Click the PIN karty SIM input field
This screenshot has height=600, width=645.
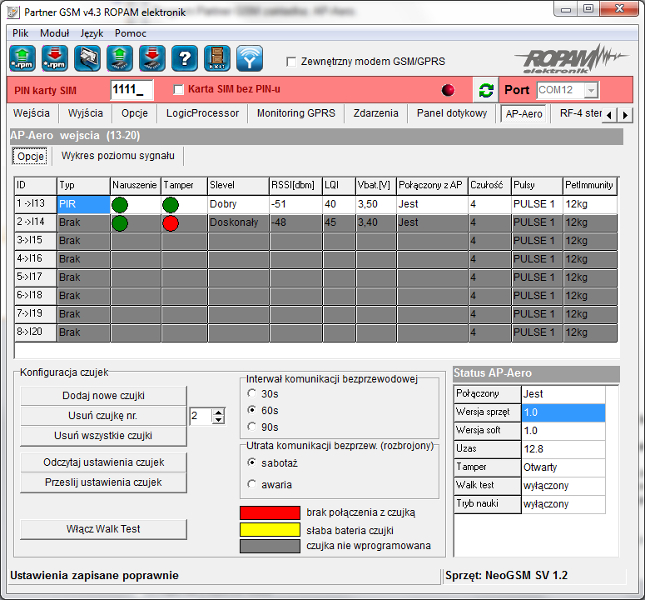point(131,90)
